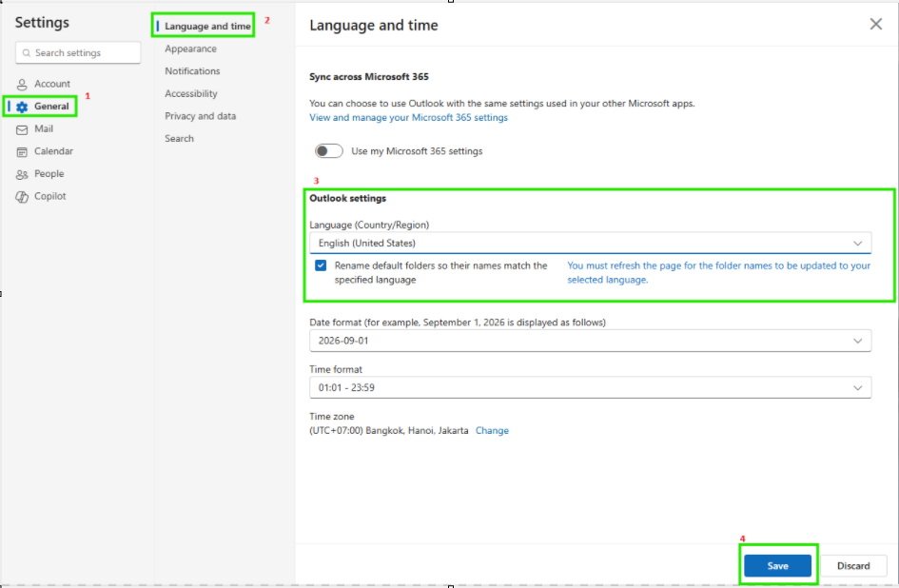Click the Settings title text
Viewport: 899px width, 588px height.
click(x=42, y=22)
